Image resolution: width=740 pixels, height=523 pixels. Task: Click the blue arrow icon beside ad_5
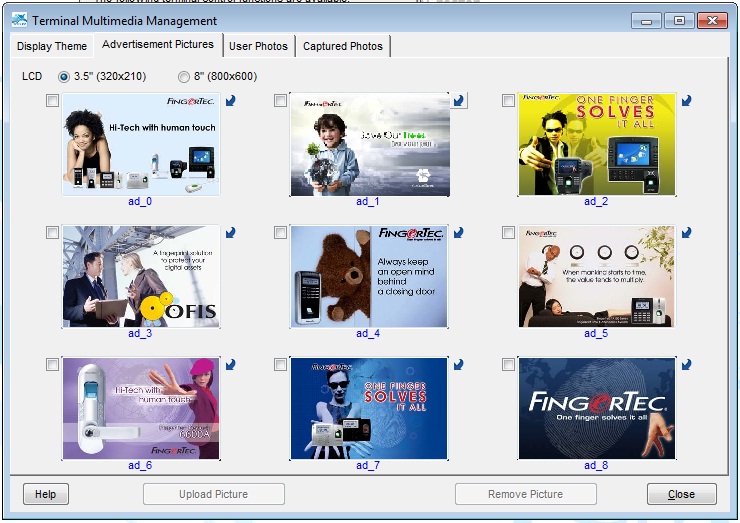pos(686,233)
